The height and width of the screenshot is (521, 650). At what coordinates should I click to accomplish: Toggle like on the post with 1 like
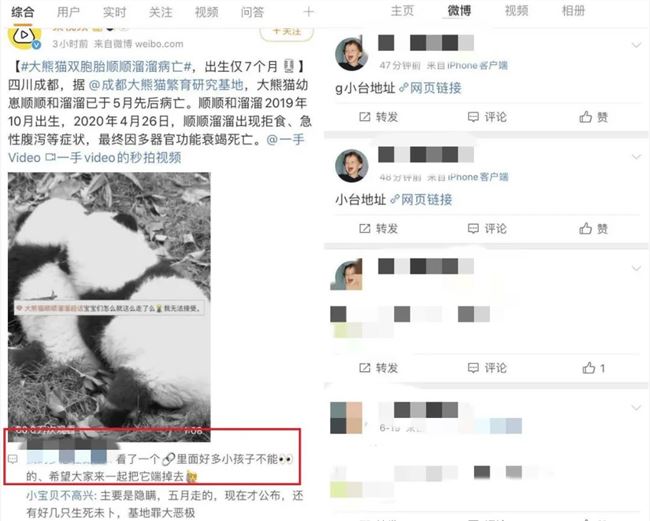click(x=593, y=368)
